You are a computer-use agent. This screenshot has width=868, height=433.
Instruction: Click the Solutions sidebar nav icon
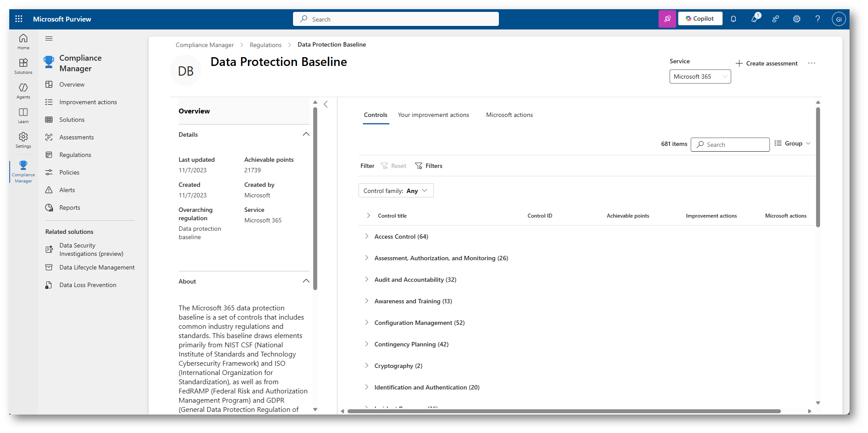[49, 120]
